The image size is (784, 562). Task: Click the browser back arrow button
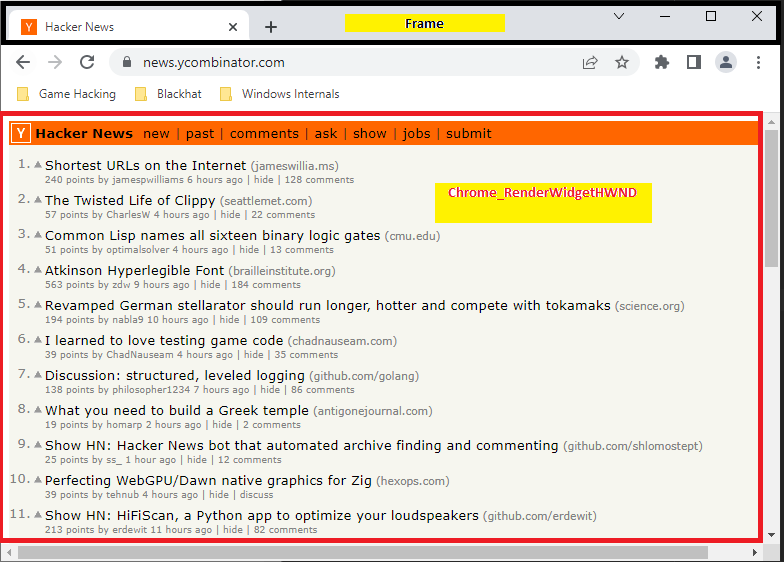[x=23, y=62]
